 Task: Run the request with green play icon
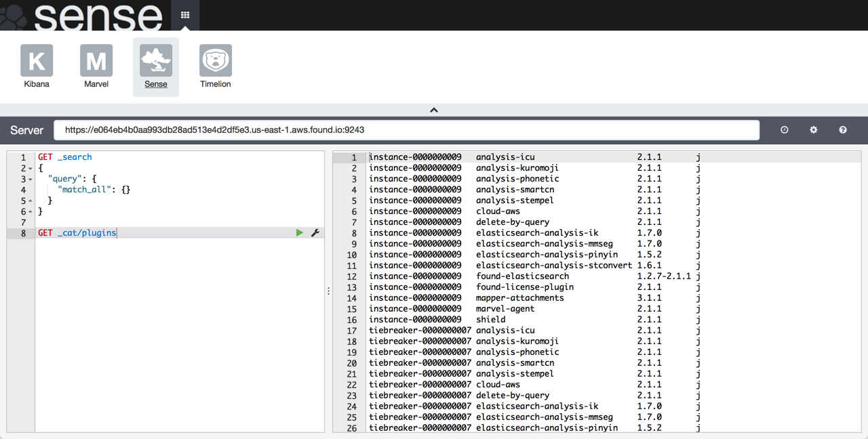coord(300,233)
